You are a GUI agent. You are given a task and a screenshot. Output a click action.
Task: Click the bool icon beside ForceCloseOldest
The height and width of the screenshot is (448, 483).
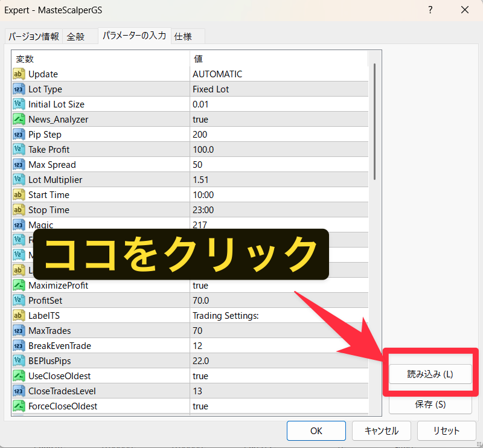pos(19,406)
